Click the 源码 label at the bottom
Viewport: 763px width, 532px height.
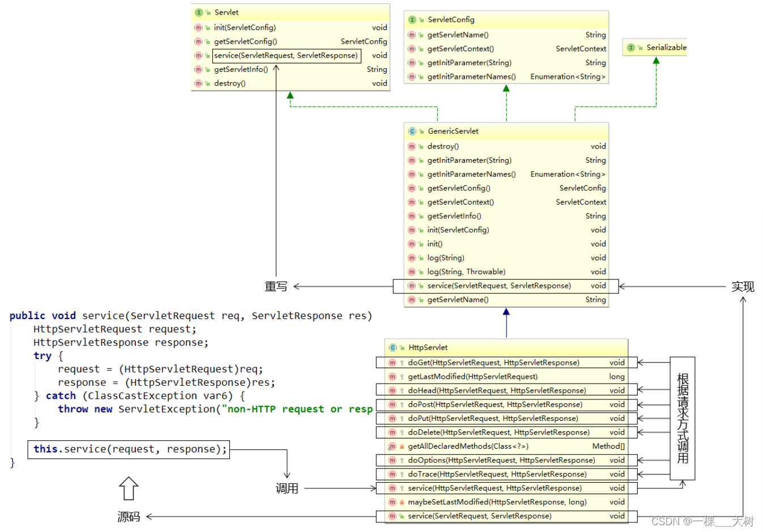[x=128, y=517]
